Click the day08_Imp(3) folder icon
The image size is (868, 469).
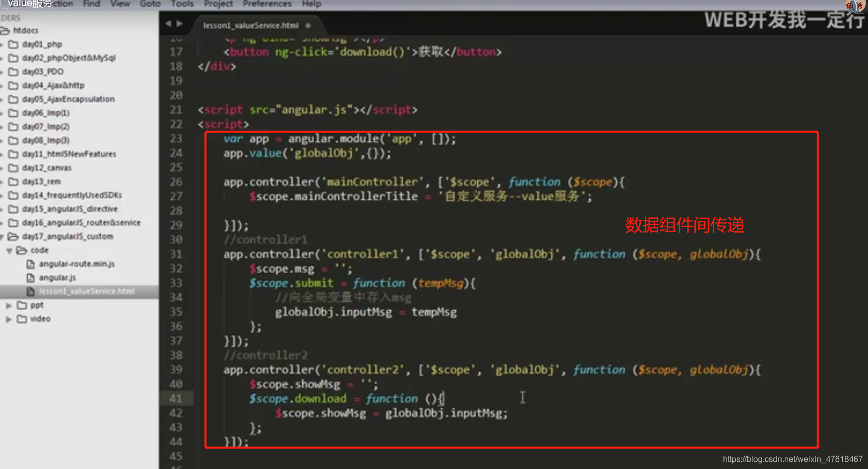[x=14, y=140]
